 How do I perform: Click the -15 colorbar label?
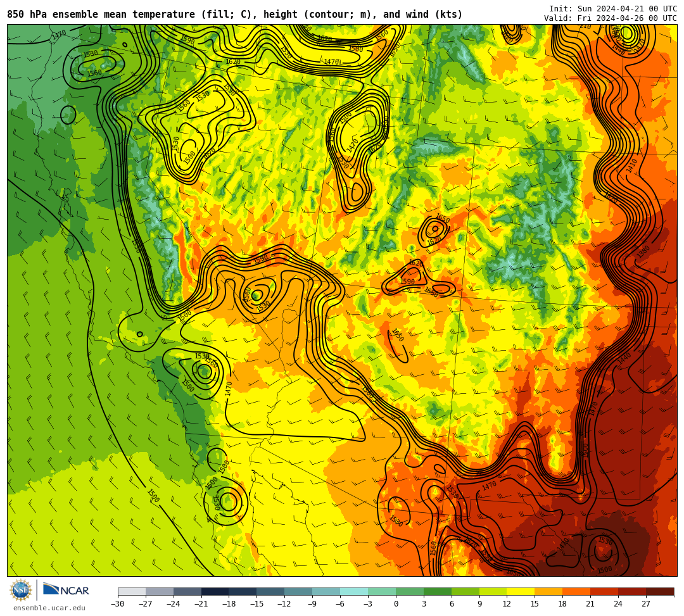(x=257, y=604)
